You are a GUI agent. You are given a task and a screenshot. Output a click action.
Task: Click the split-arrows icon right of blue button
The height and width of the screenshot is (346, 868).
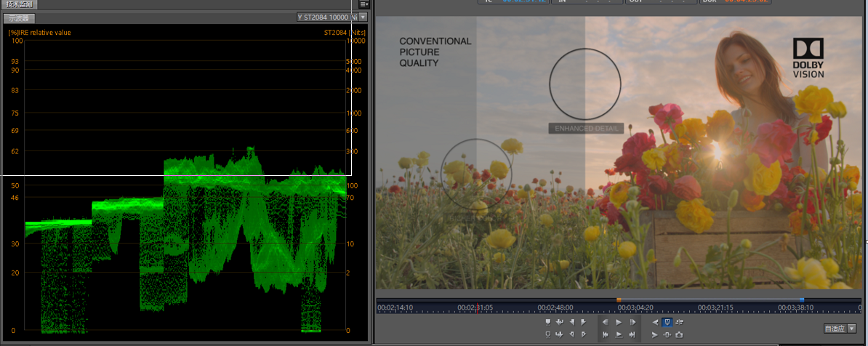tap(679, 322)
